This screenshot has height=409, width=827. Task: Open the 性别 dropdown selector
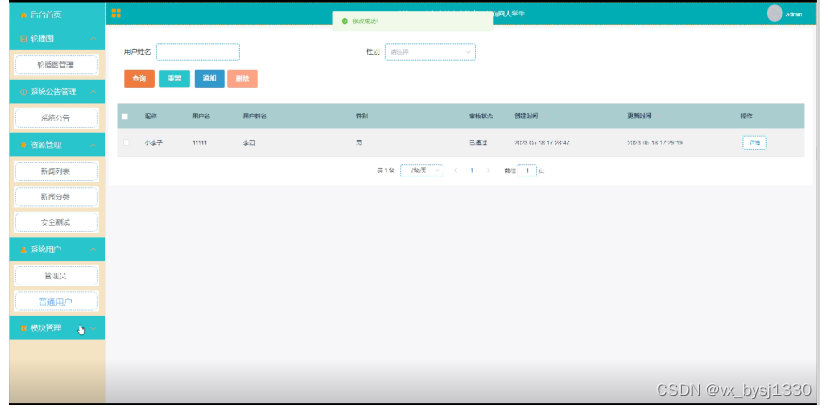click(x=430, y=52)
